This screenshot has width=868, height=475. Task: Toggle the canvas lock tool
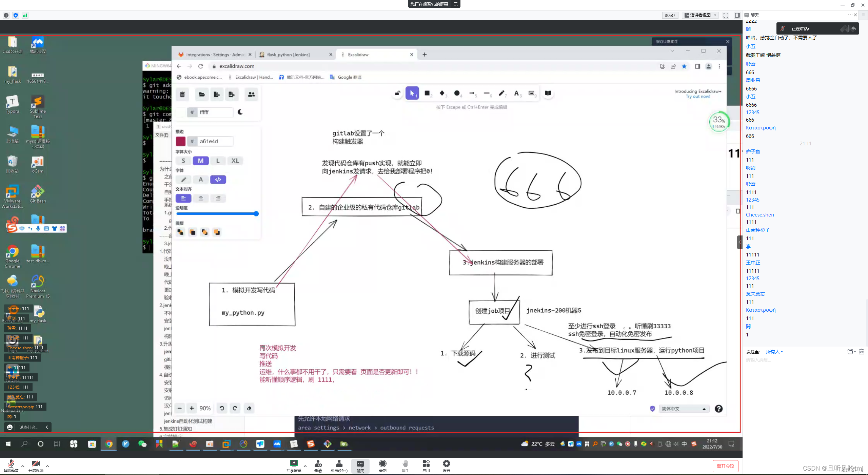click(398, 93)
